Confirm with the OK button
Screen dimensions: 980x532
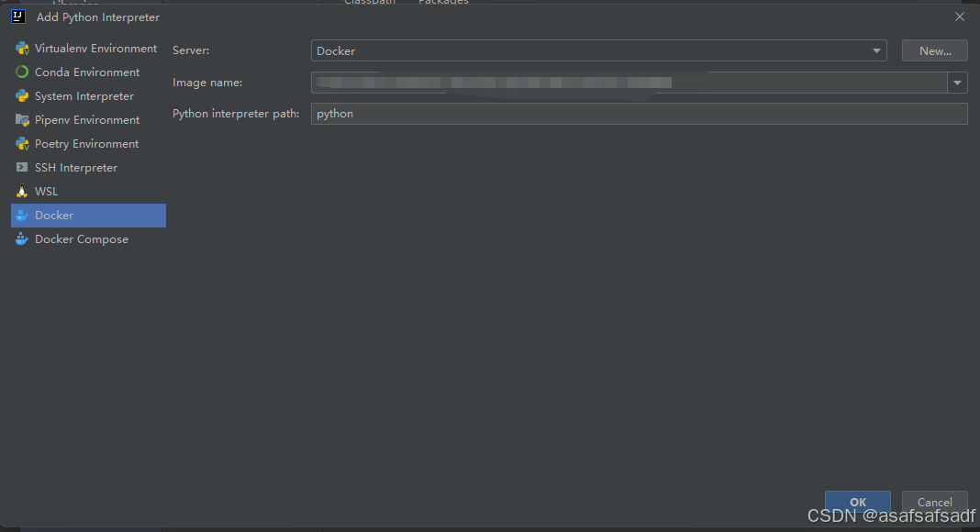click(x=857, y=502)
